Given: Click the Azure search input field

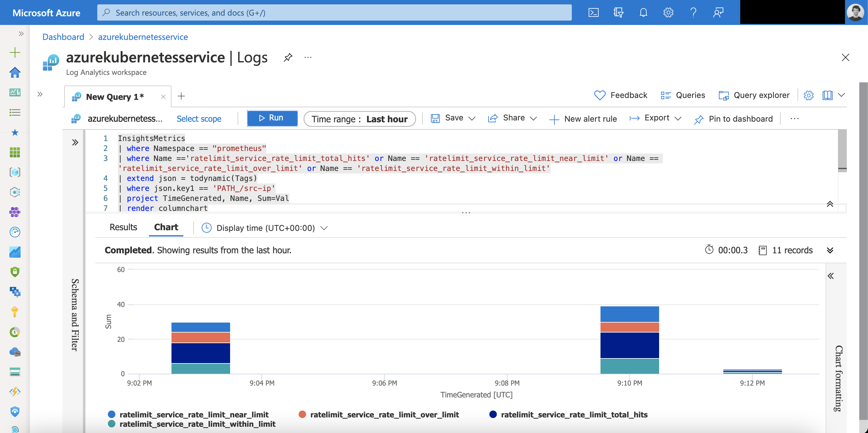Looking at the screenshot, I should point(334,12).
